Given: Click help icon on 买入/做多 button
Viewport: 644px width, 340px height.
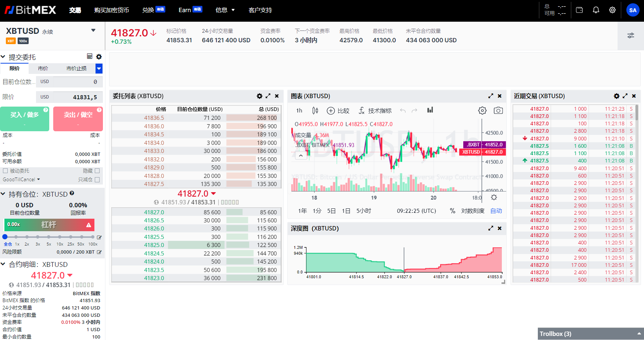Looking at the screenshot, I should click(46, 110).
